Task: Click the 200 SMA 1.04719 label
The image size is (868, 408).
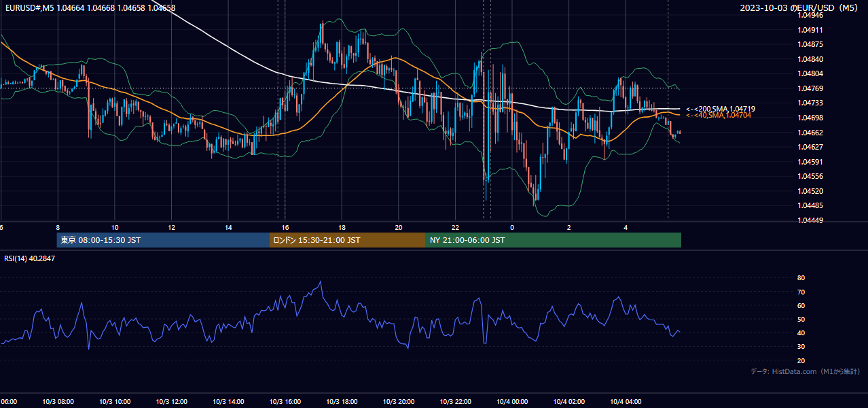Action: tap(721, 109)
